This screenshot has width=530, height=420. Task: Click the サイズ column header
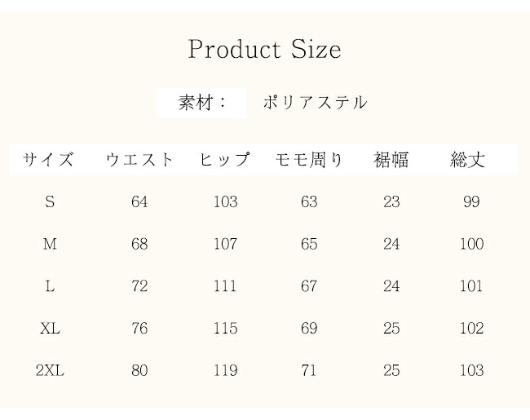[x=49, y=160]
